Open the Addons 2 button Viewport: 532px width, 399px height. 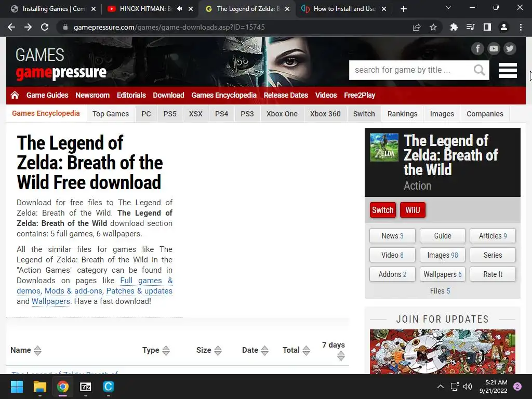click(392, 274)
